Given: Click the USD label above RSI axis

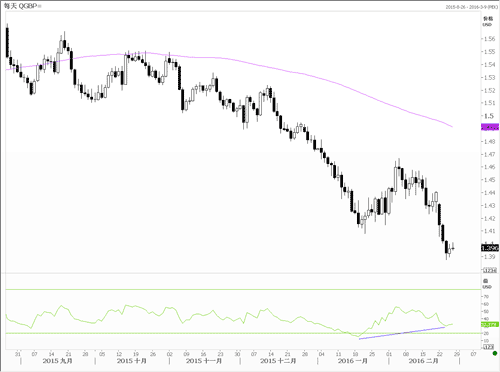Looking at the screenshot, I should [x=487, y=287].
